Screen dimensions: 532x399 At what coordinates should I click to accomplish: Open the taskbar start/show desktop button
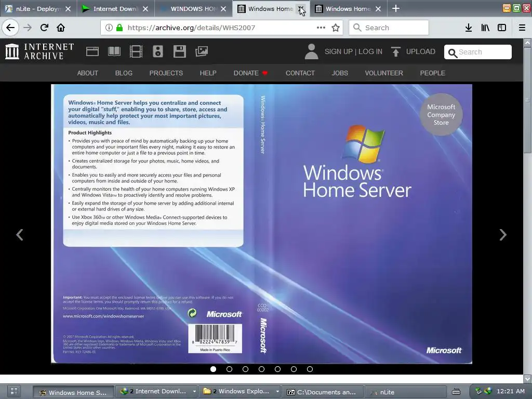(x=14, y=391)
